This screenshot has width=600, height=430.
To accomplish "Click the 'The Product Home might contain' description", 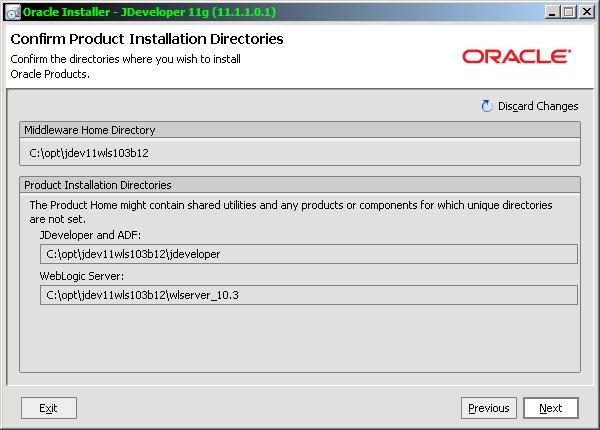I will [291, 212].
